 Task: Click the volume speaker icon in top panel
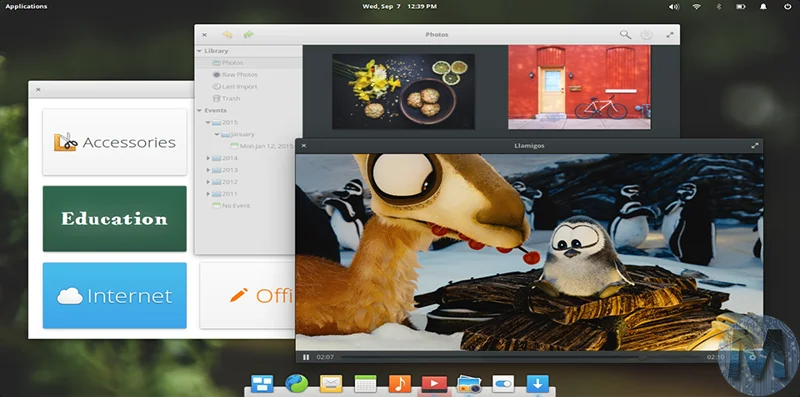click(x=674, y=7)
